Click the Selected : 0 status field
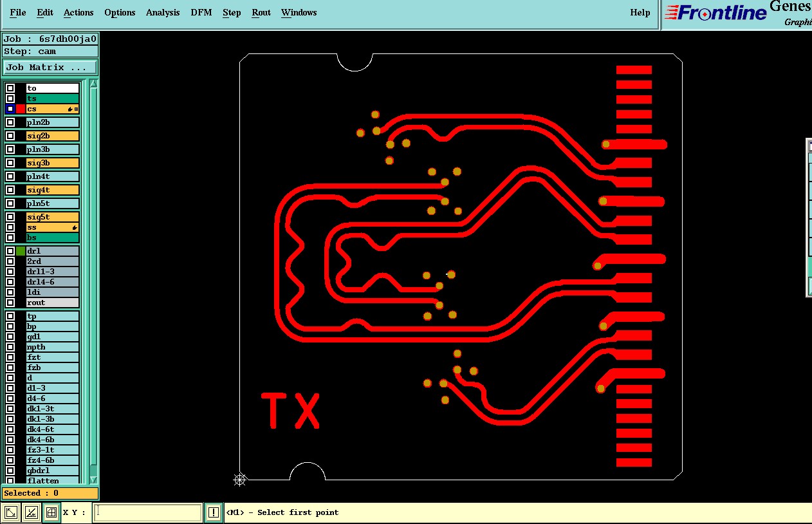 pos(50,493)
